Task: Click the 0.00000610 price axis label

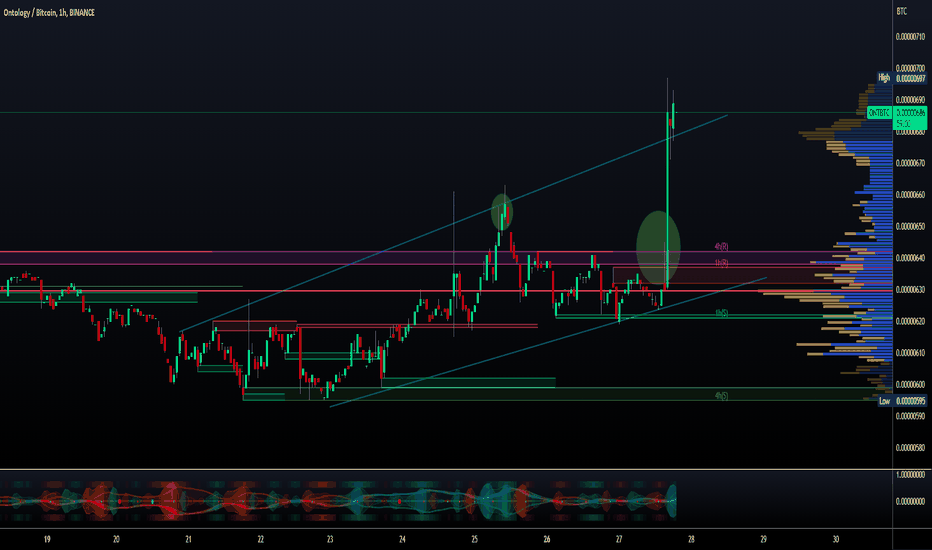Action: tap(910, 353)
